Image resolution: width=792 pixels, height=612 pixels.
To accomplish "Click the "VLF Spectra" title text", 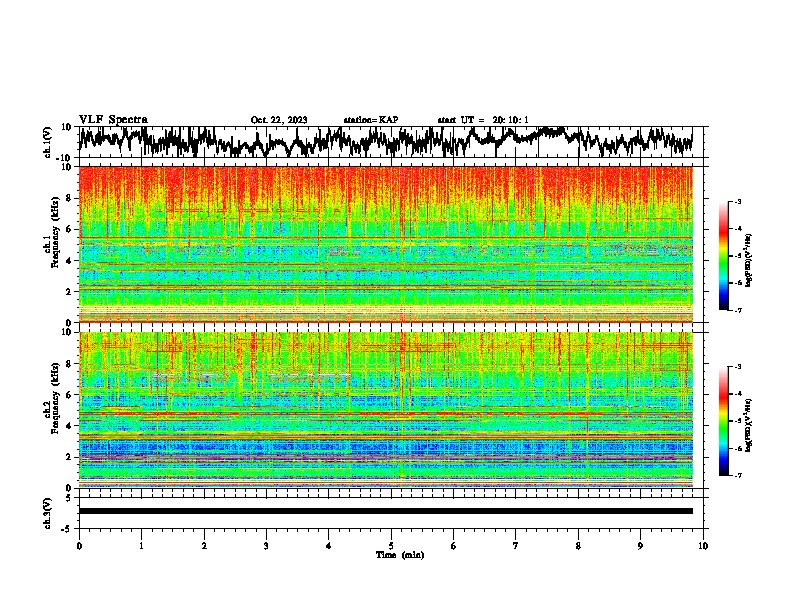I will click(113, 119).
